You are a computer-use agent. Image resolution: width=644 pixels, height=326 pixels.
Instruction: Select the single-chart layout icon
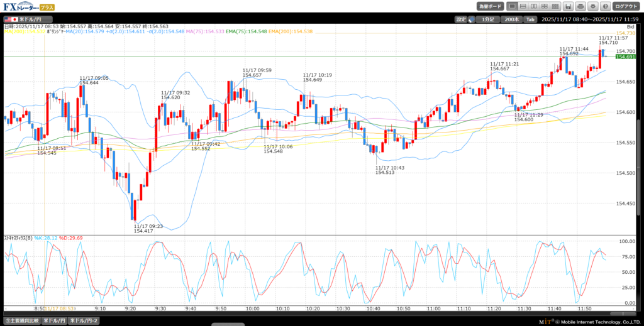click(x=513, y=6)
